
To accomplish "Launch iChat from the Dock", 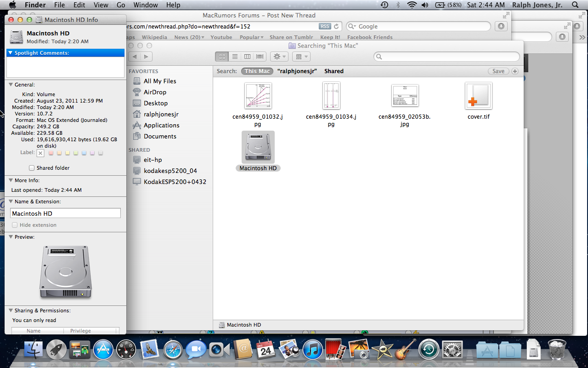I will [196, 350].
